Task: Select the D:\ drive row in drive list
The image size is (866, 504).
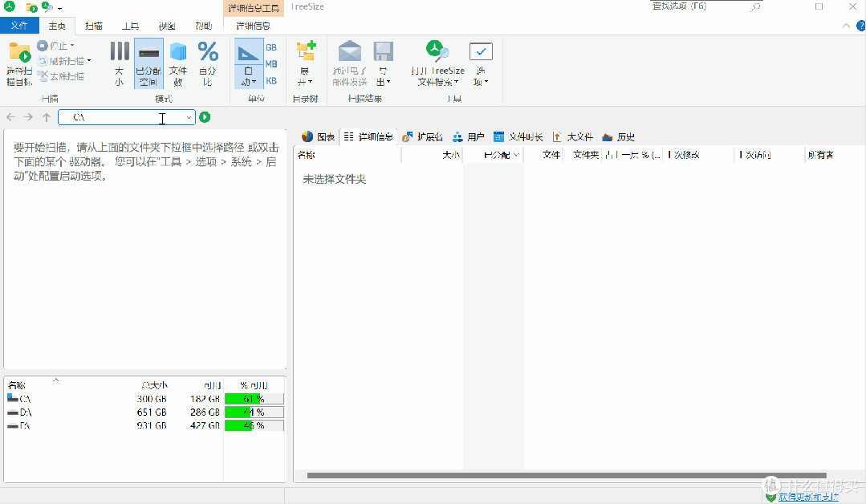Action: tap(144, 413)
